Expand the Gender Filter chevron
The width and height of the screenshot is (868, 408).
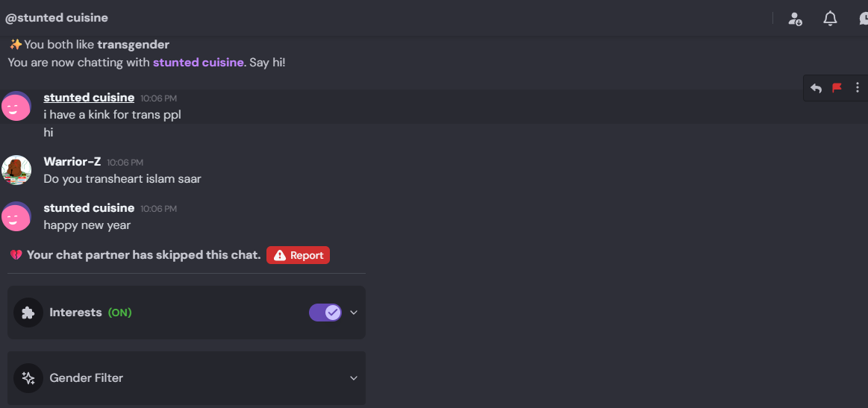tap(354, 378)
